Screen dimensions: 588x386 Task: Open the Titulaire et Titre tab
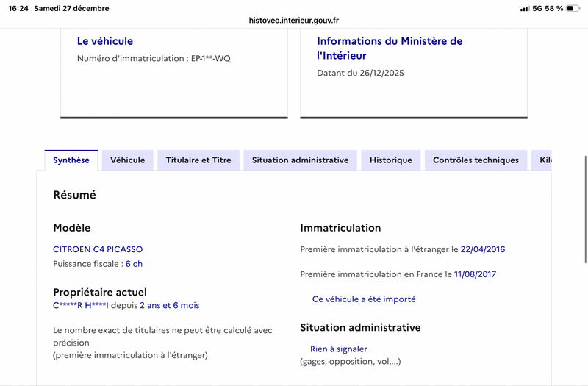198,160
